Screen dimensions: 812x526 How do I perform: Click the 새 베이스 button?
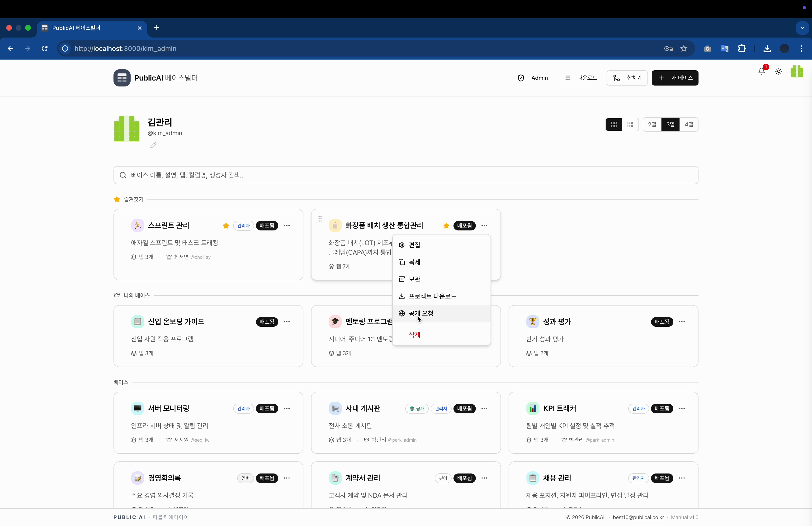click(675, 77)
